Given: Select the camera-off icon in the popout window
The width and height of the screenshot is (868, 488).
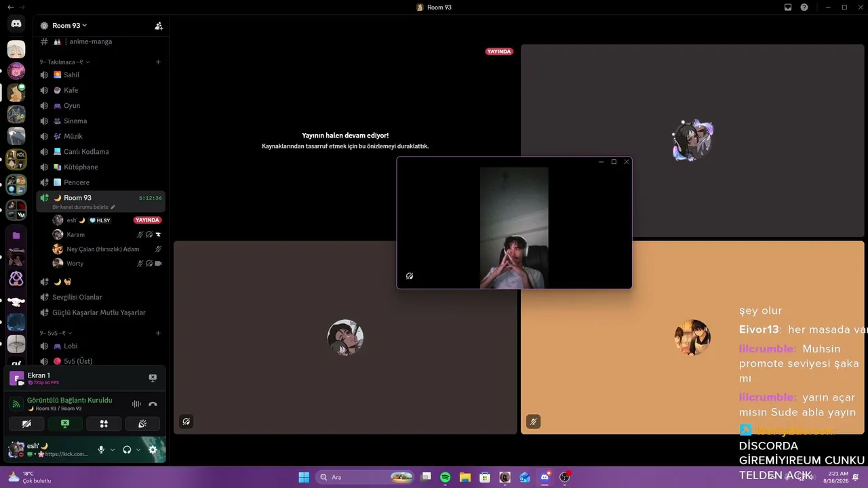Looking at the screenshot, I should [410, 276].
